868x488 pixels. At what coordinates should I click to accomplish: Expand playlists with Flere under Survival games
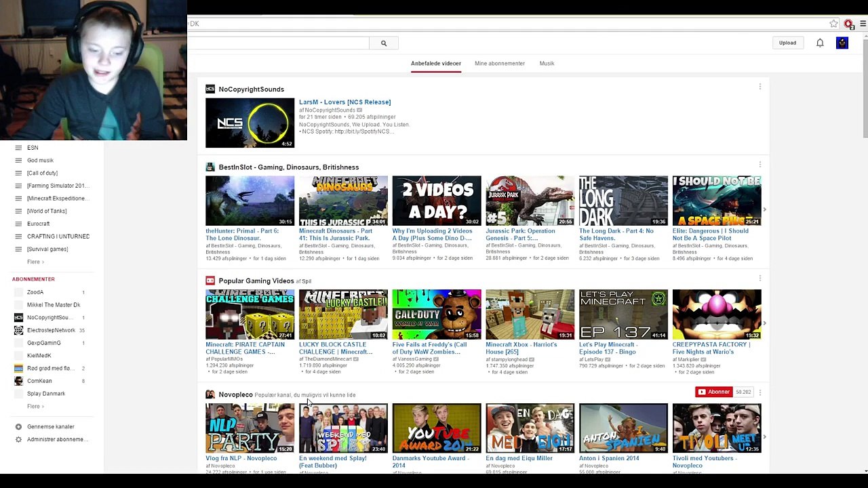pyautogui.click(x=35, y=262)
